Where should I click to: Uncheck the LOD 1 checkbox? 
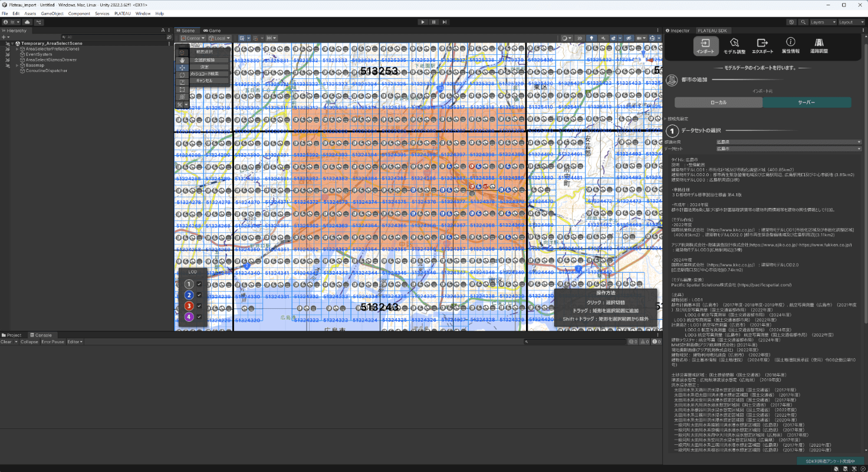[x=199, y=284]
